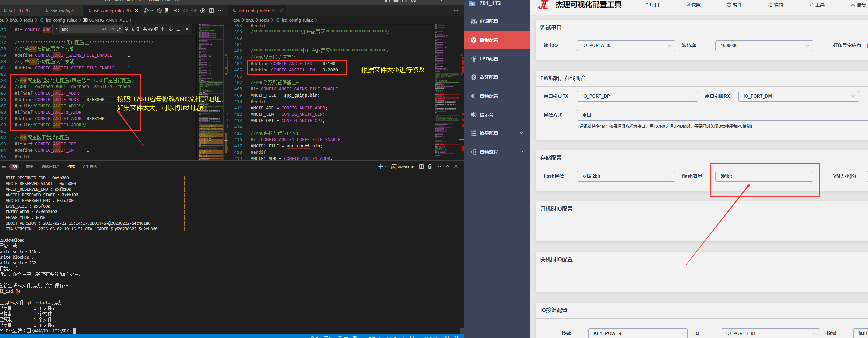Close the find widget
The height and width of the screenshot is (338, 868).
[187, 29]
